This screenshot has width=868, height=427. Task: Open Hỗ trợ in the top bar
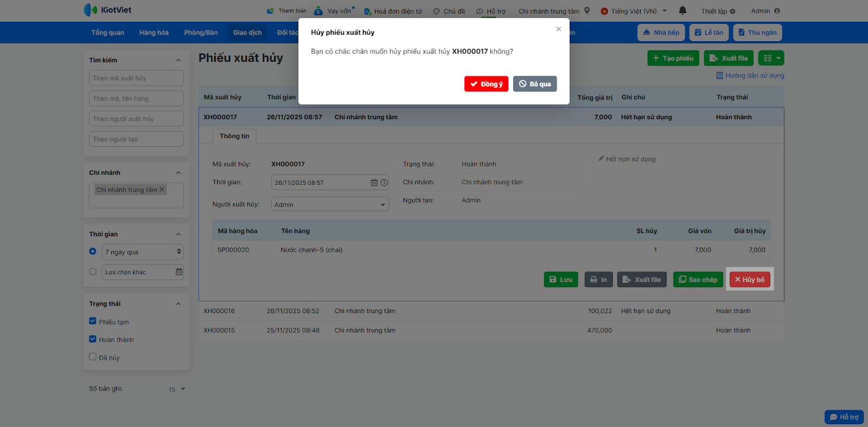click(x=491, y=11)
